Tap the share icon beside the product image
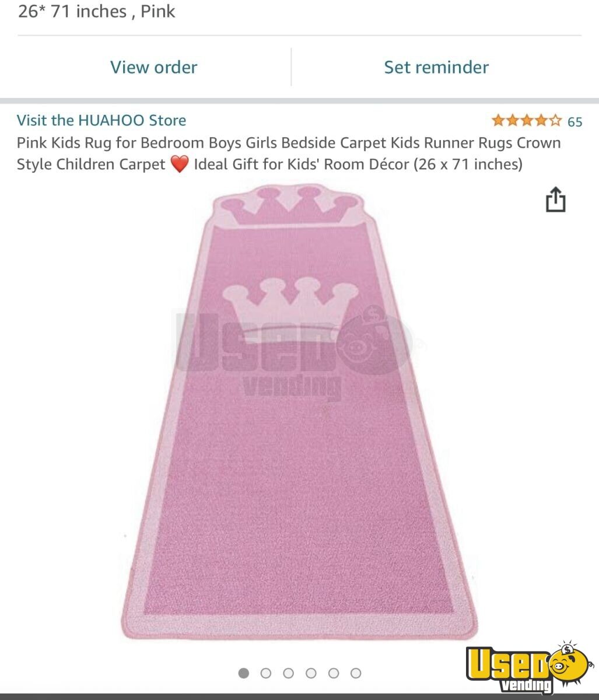Viewport: 599px width, 700px height. pyautogui.click(x=555, y=199)
